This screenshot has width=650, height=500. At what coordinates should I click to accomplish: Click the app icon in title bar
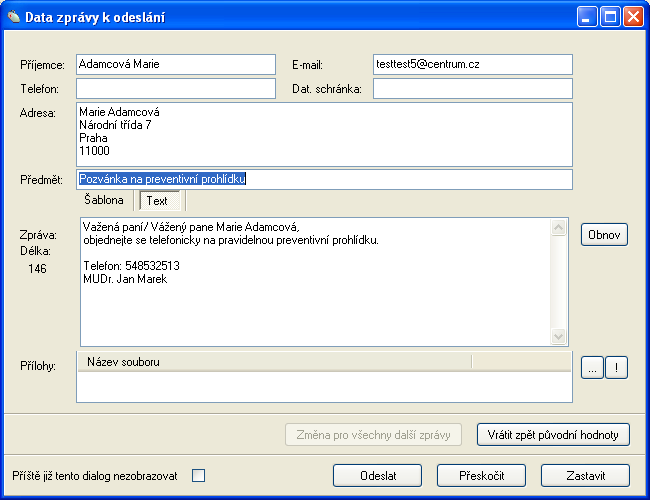tap(14, 17)
